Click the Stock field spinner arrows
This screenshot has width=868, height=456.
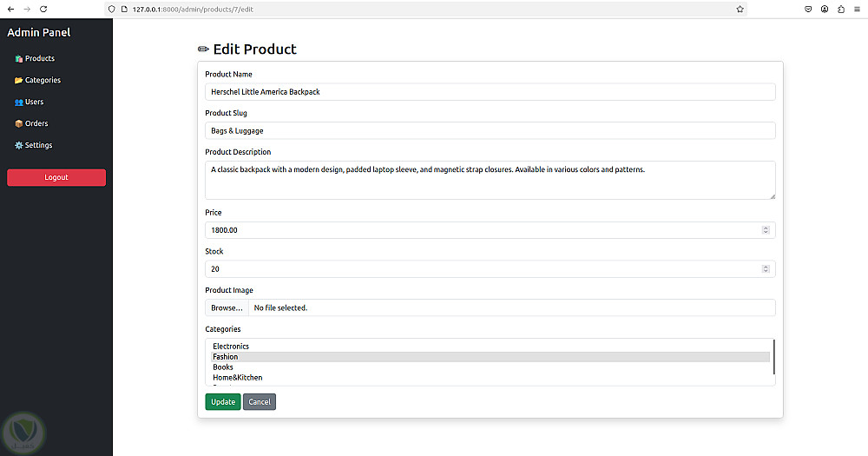[x=766, y=269]
